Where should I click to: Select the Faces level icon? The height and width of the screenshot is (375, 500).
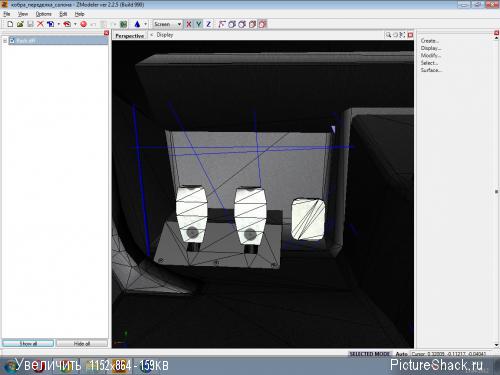click(242, 24)
